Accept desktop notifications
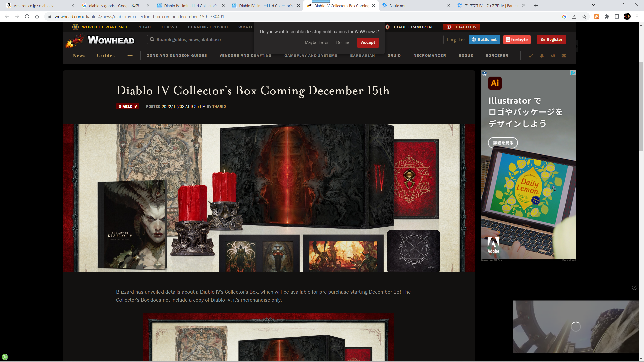The image size is (644, 362). coord(368,42)
